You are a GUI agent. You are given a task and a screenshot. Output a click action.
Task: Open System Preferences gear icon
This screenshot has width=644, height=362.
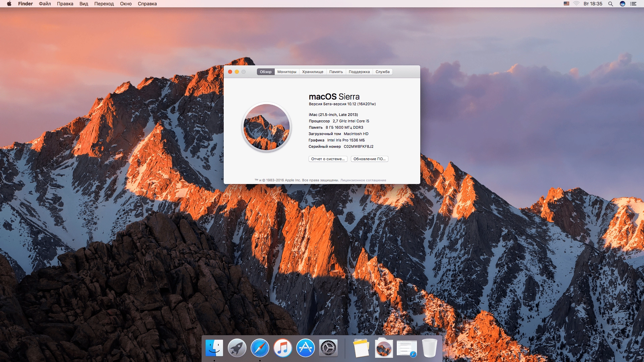click(328, 348)
